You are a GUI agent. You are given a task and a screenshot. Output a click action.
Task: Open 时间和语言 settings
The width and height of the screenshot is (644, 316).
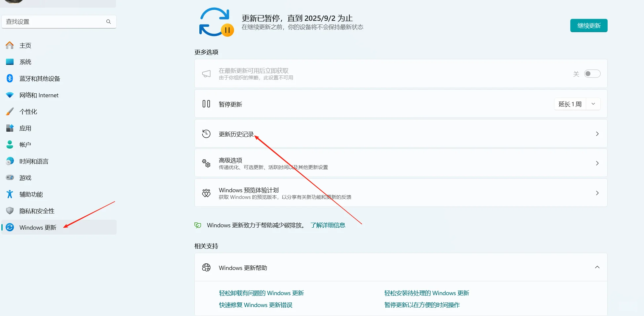pyautogui.click(x=10, y=161)
